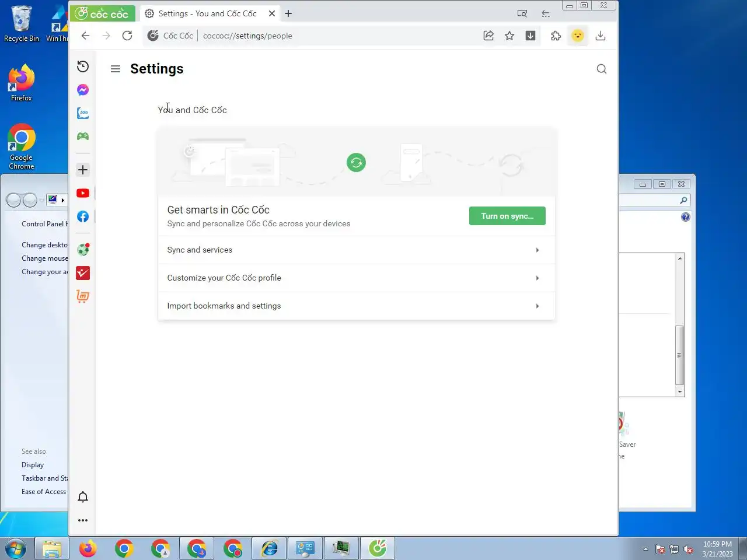Click the address bar URL field
Screen dimensions: 747x560
click(x=338, y=36)
